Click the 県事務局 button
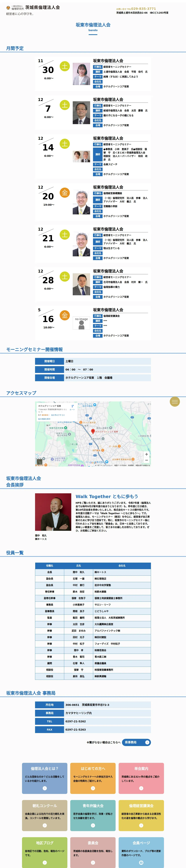186x868 pixels. click(136, 742)
